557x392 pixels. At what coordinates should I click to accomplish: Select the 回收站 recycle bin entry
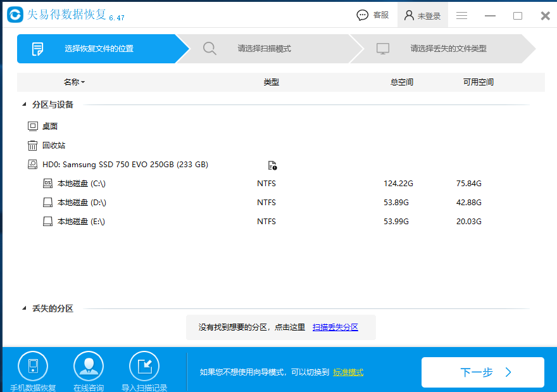point(54,146)
